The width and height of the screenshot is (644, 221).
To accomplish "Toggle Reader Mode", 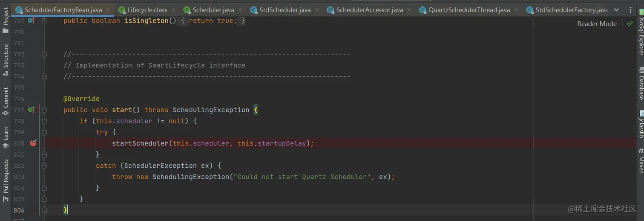I will (597, 24).
